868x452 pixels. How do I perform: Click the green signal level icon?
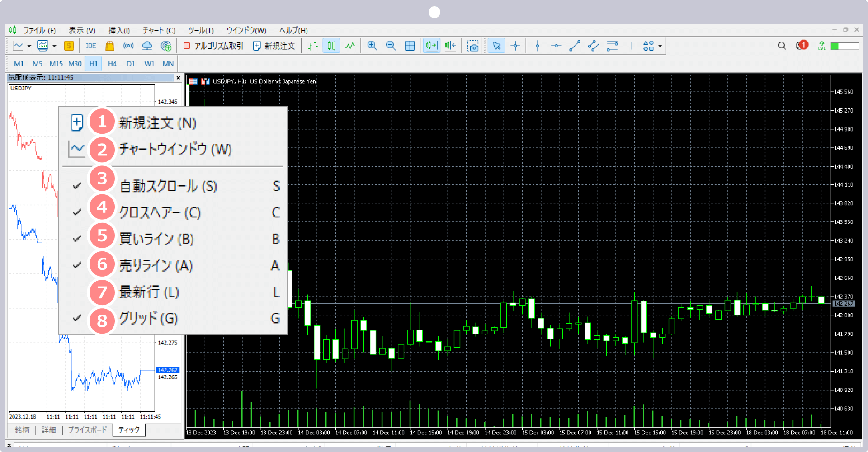pyautogui.click(x=821, y=46)
